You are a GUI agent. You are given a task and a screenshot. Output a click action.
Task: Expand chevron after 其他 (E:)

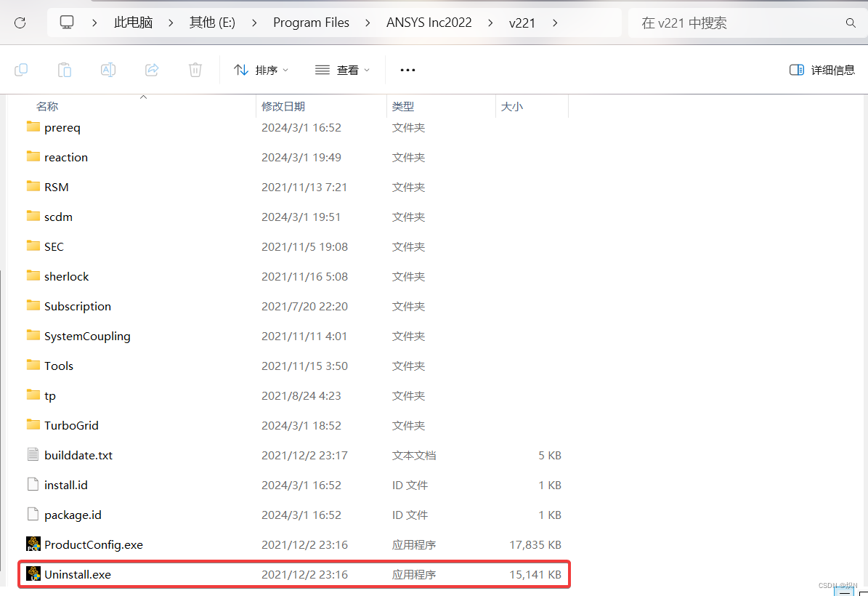(x=254, y=23)
